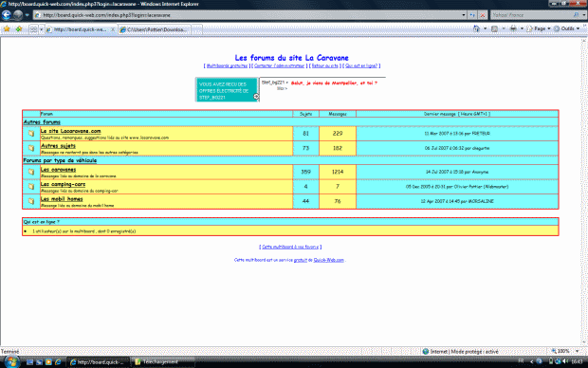Open the Le site Lacaravane.com forum
This screenshot has width=588, height=368.
tap(70, 131)
